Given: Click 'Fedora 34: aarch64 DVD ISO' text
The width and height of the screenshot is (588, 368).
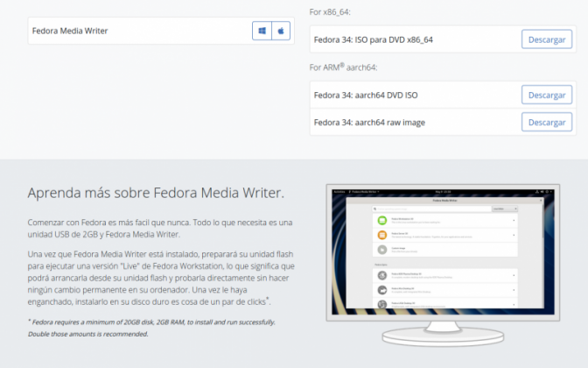Looking at the screenshot, I should click(x=366, y=95).
